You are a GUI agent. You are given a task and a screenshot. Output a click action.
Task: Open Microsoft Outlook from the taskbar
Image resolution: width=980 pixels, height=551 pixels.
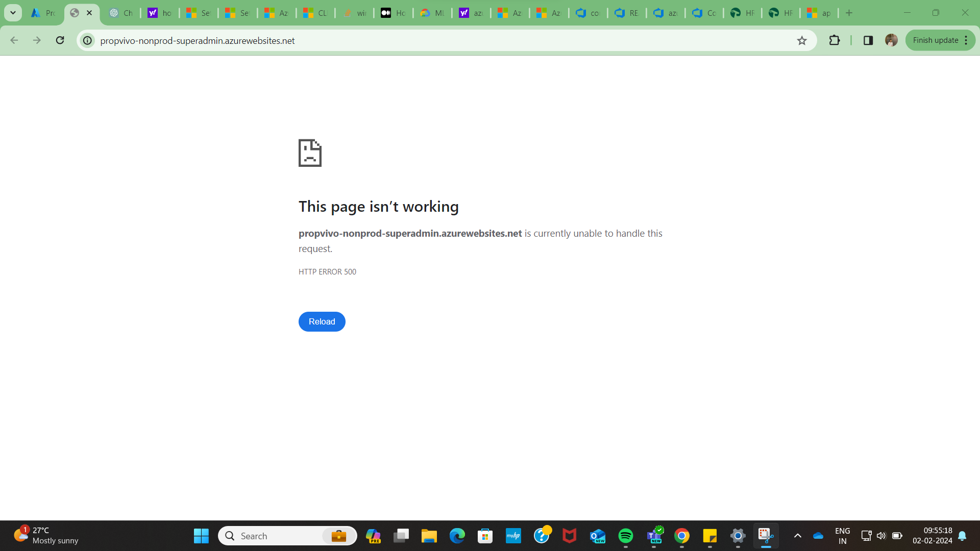pos(598,536)
